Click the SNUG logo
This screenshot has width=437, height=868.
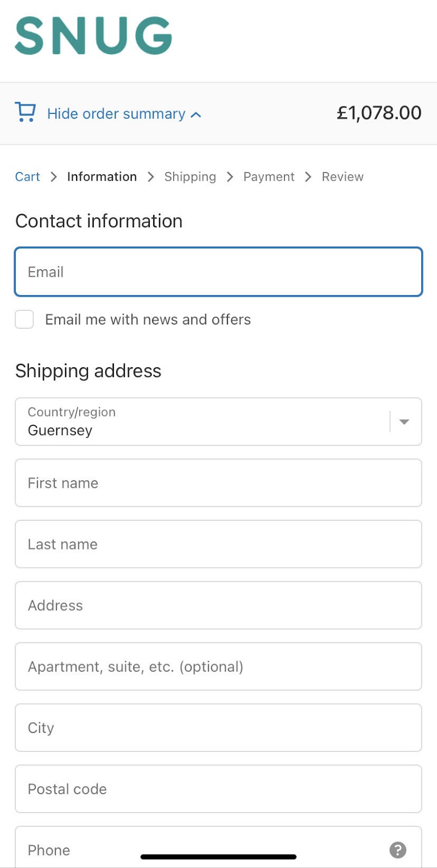click(x=93, y=36)
